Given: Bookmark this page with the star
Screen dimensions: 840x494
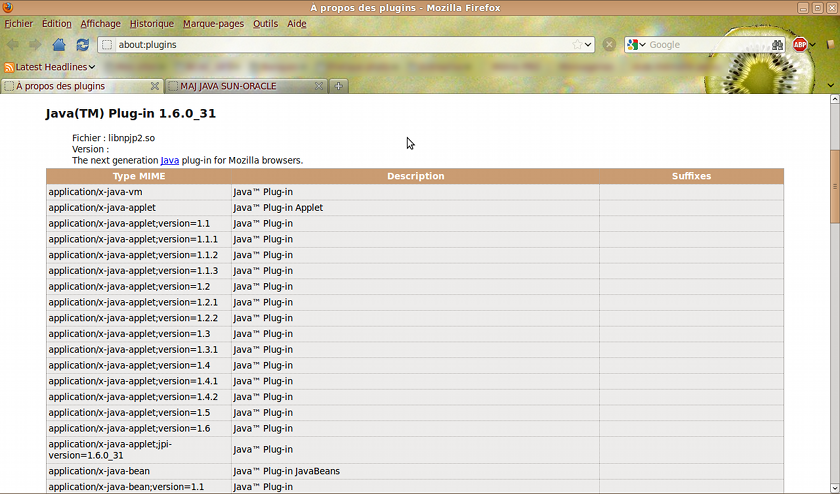Looking at the screenshot, I should click(x=577, y=45).
